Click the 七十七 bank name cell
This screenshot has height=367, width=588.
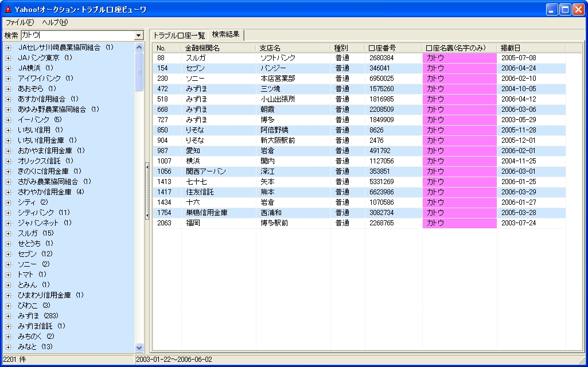tap(219, 182)
